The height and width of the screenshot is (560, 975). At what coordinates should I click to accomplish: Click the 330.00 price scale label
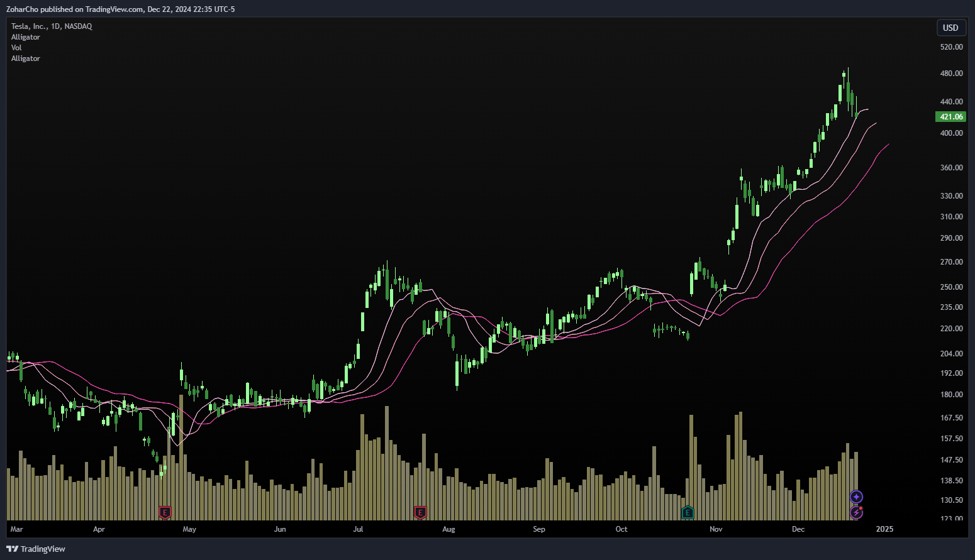pos(951,196)
